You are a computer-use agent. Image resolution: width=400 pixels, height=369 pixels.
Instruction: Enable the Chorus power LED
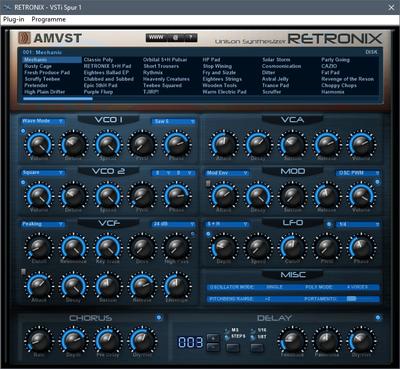click(159, 317)
